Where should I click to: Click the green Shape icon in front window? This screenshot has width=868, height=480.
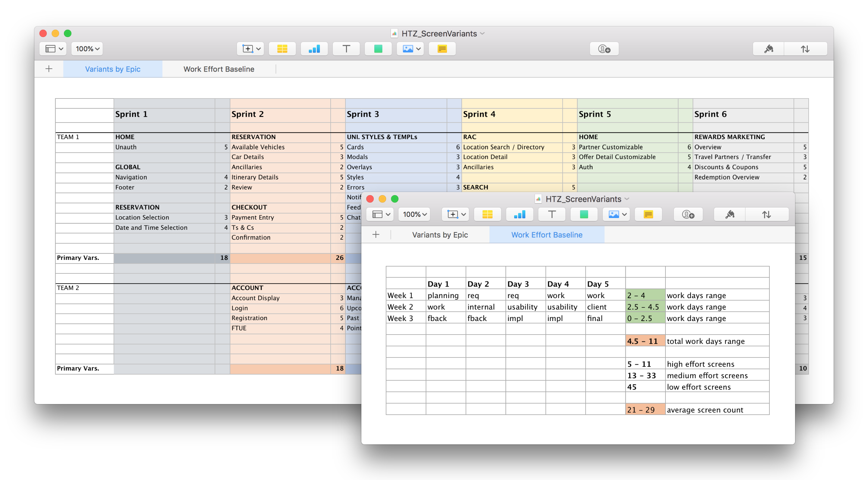(x=583, y=214)
